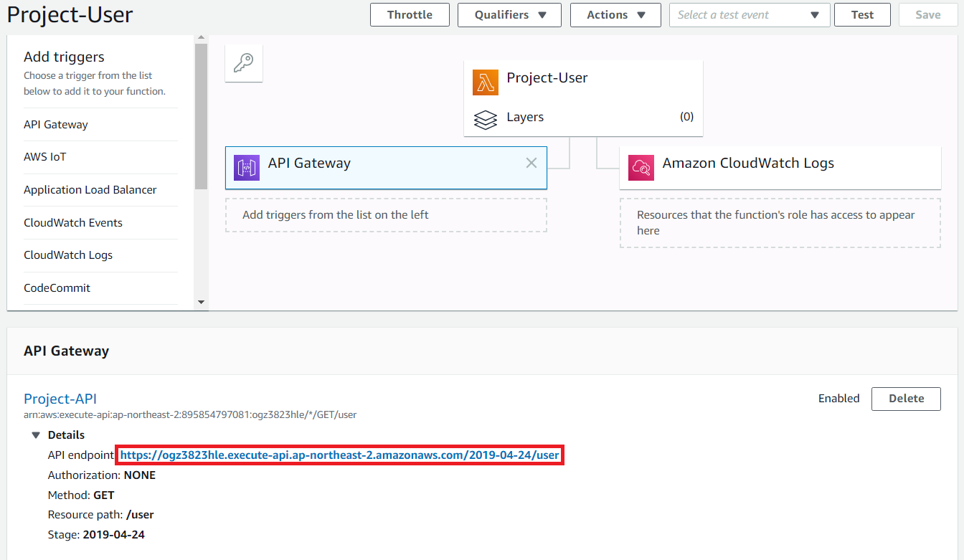Select the API Gateway trigger card
964x560 pixels.
[386, 168]
